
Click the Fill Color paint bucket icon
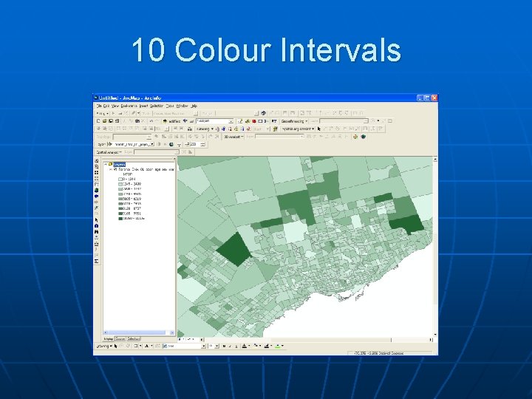click(x=256, y=346)
